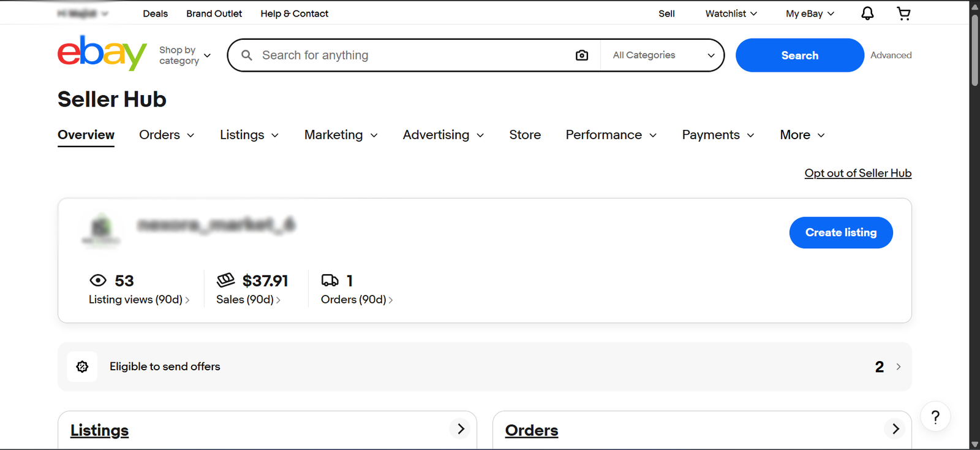Image resolution: width=980 pixels, height=450 pixels.
Task: Open the Advertising tab dropdown
Action: 443,135
